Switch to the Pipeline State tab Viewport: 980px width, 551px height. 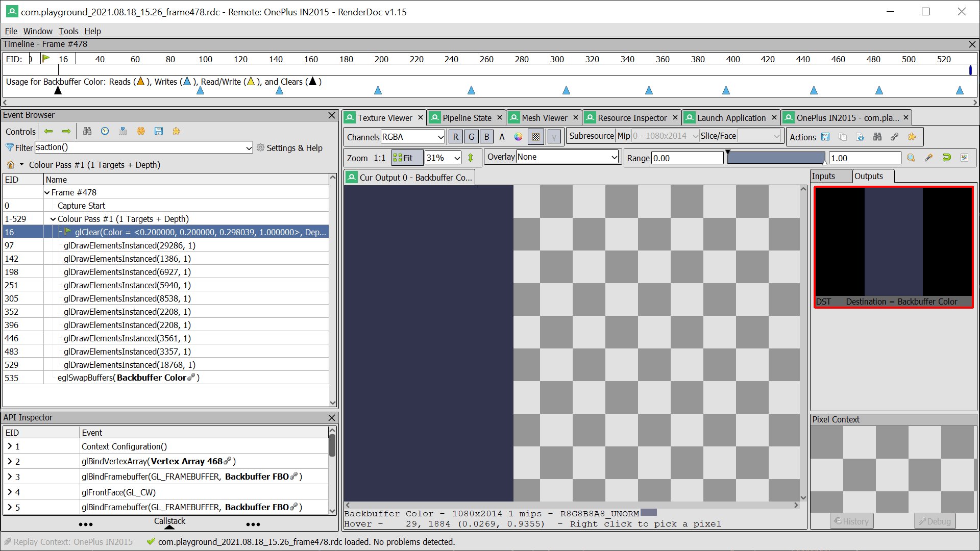[x=466, y=118]
